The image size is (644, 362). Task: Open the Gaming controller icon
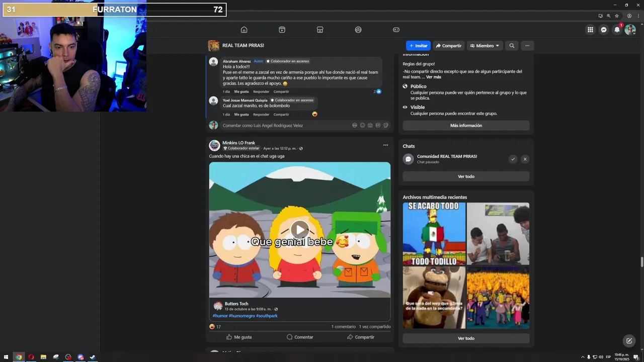[396, 30]
